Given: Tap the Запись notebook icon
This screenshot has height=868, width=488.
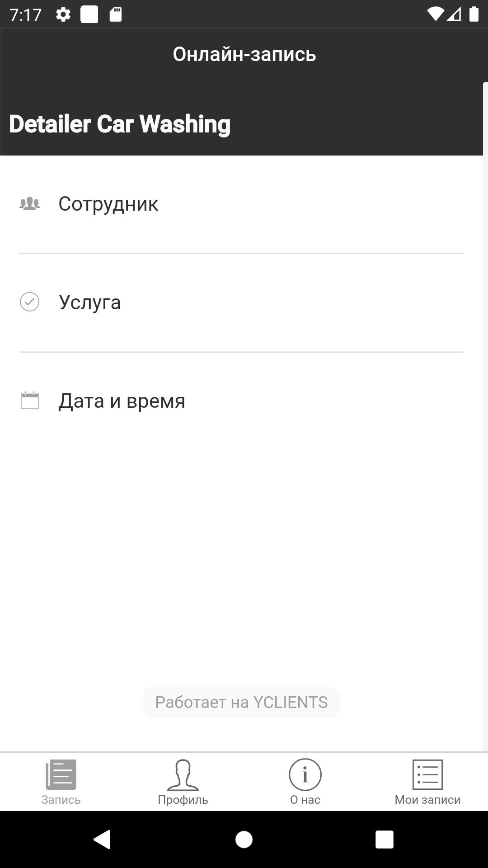Looking at the screenshot, I should (x=61, y=774).
